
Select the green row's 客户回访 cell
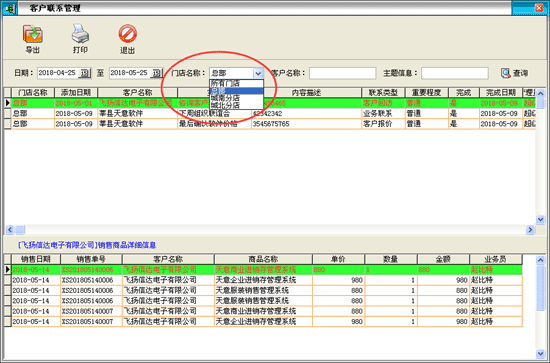click(x=383, y=103)
